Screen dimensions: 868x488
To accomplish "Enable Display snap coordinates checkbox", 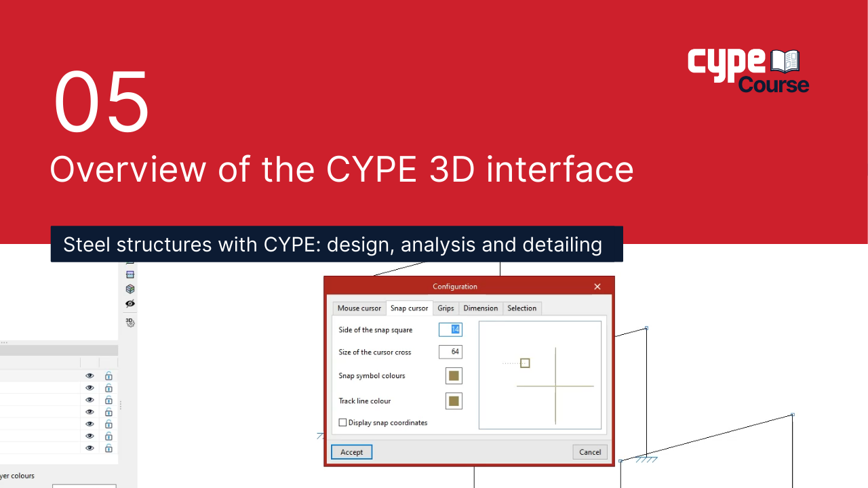I will coord(342,422).
